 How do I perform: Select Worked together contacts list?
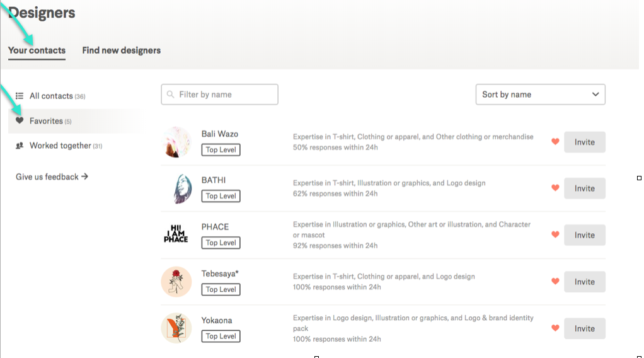(61, 146)
